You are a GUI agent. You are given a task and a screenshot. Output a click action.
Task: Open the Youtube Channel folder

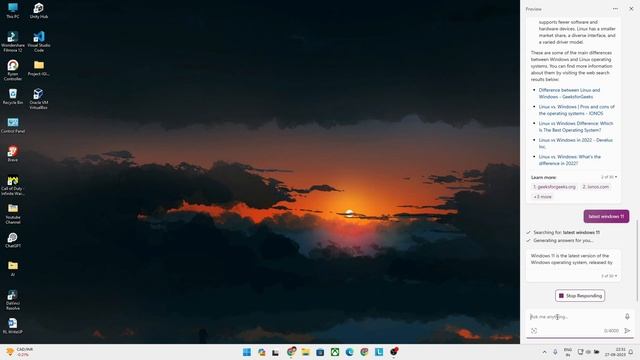(13, 214)
